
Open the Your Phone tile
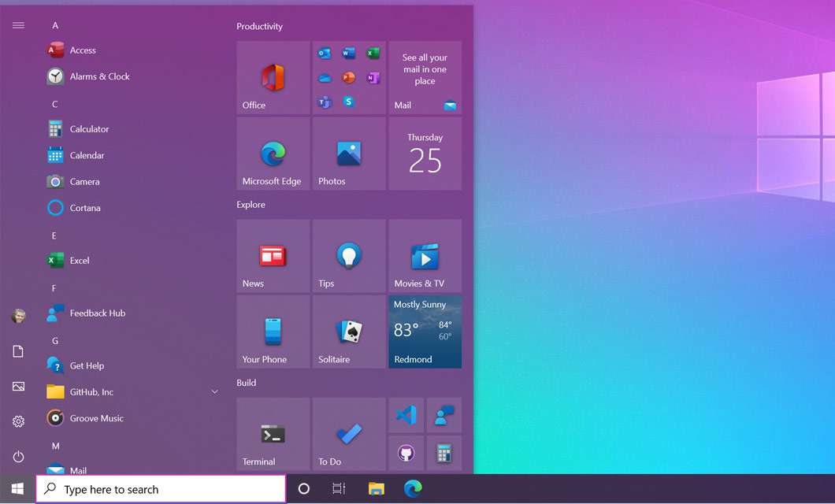pyautogui.click(x=273, y=332)
